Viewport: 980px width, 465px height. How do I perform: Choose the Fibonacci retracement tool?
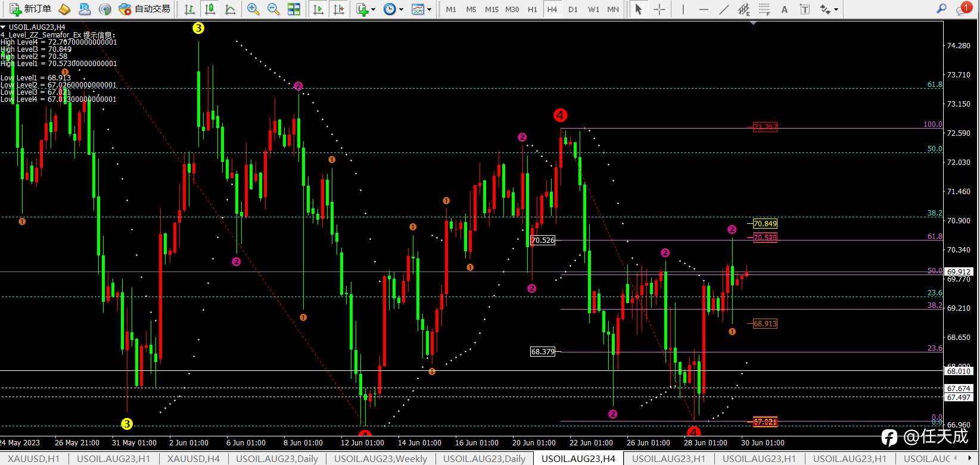(764, 9)
